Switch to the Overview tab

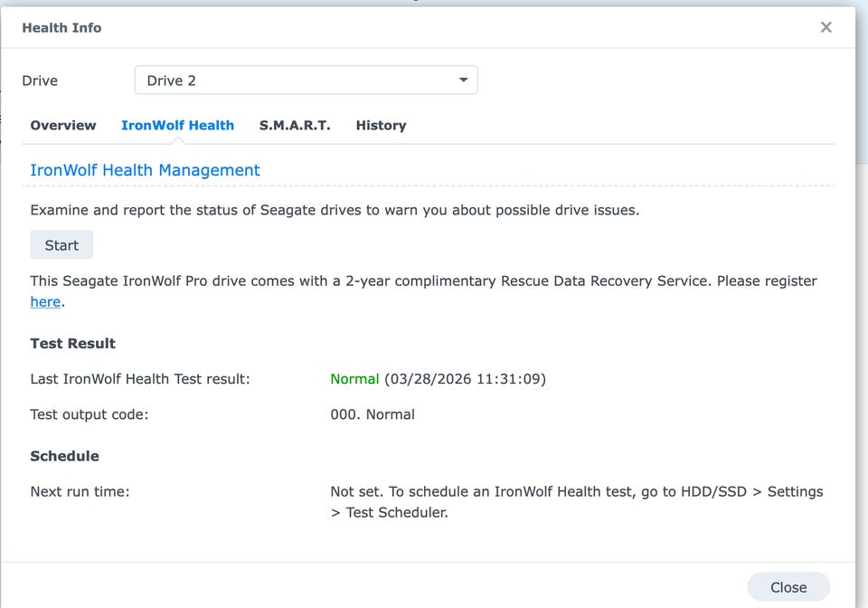point(63,125)
